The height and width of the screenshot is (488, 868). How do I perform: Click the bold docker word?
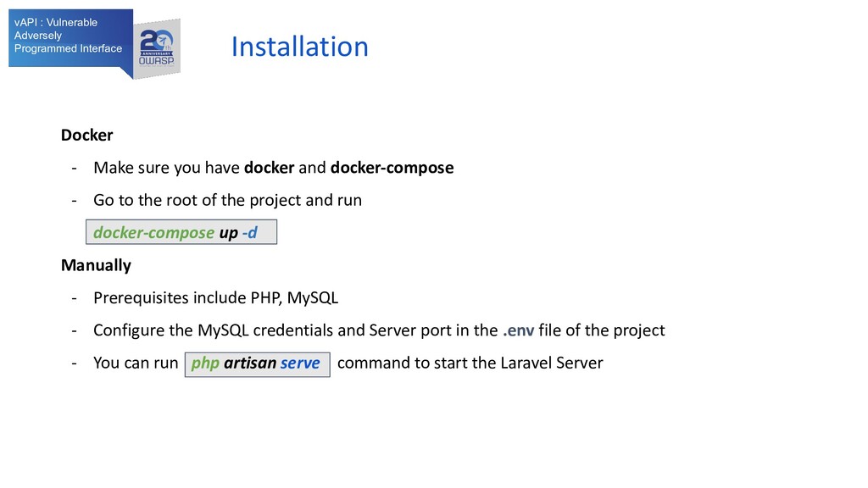click(269, 168)
